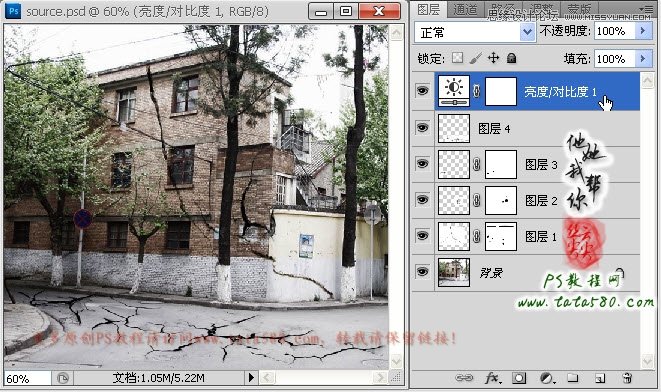Click the 图层 2 layer mask thumbnail
Screen dimensions: 661x392
coord(501,201)
